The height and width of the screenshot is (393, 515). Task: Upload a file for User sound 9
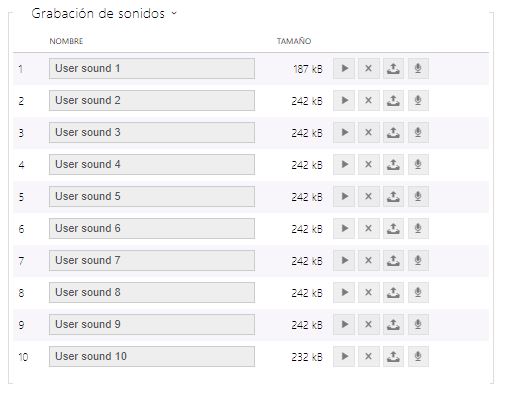point(393,325)
